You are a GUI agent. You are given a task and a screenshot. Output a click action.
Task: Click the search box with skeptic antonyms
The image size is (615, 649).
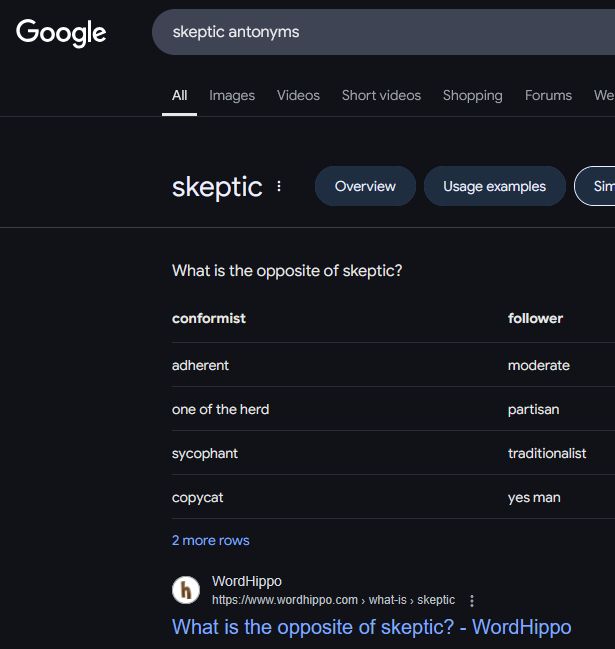tap(380, 32)
